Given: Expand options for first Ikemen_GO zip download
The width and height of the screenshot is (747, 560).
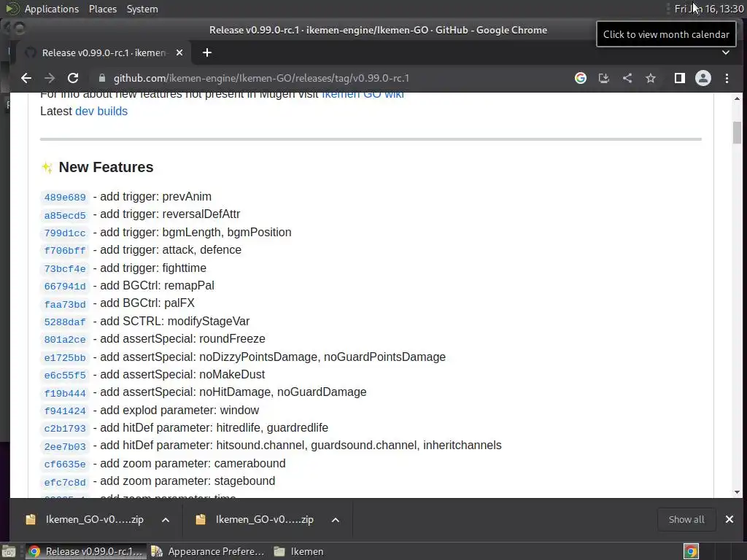Looking at the screenshot, I should 166,520.
